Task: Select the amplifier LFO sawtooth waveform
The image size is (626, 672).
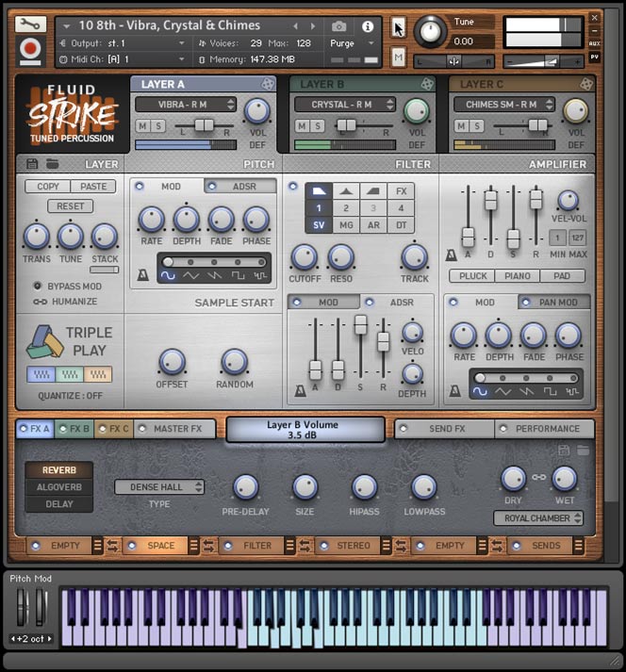Action: coord(526,392)
